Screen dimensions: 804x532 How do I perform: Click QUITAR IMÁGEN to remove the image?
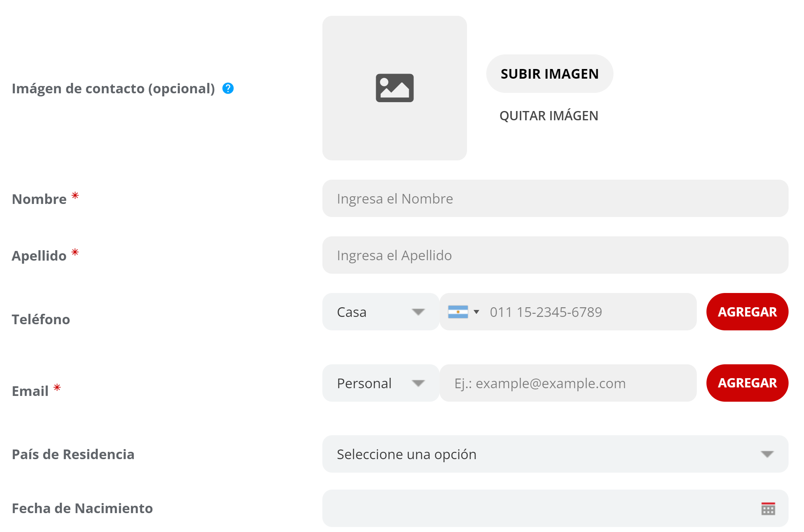[x=549, y=115]
